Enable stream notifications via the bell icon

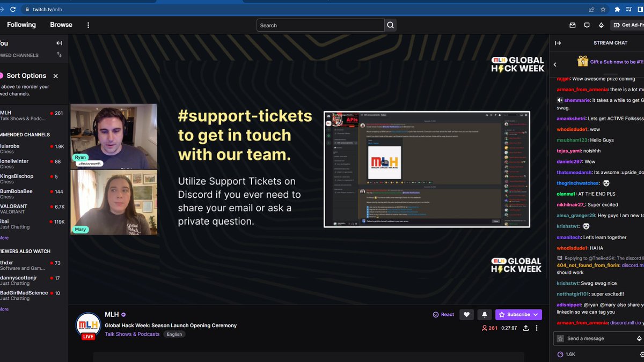pos(484,314)
